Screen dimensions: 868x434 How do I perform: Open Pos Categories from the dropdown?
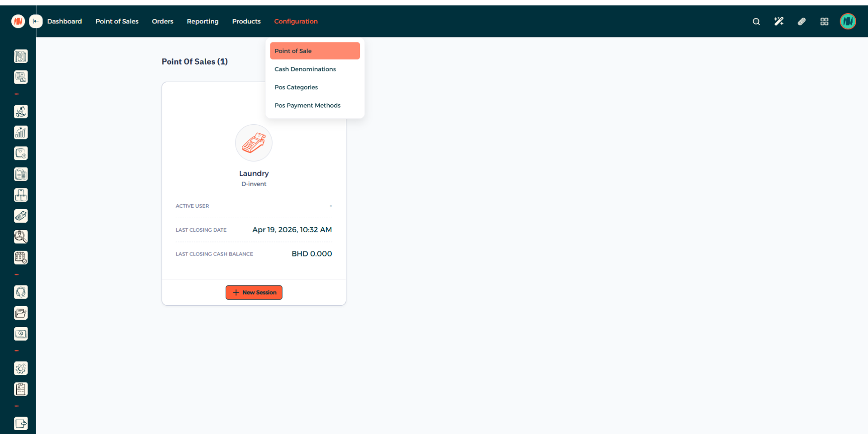296,87
